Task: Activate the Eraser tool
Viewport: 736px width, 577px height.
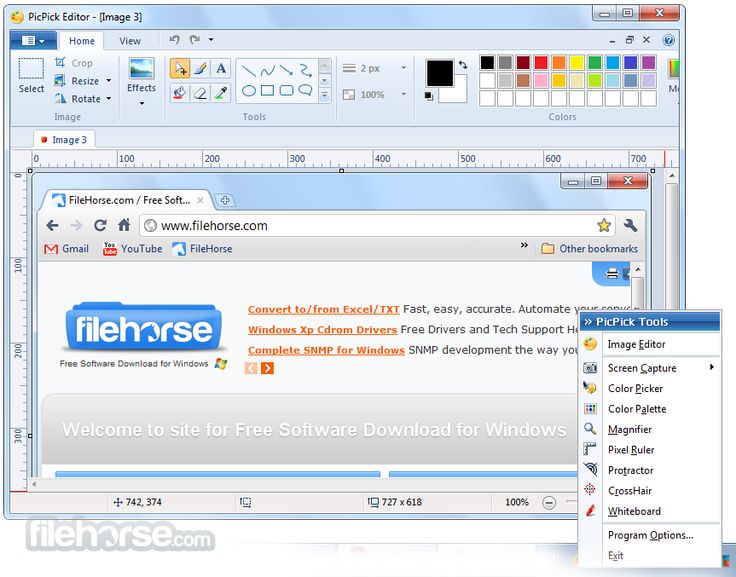Action: (x=200, y=92)
